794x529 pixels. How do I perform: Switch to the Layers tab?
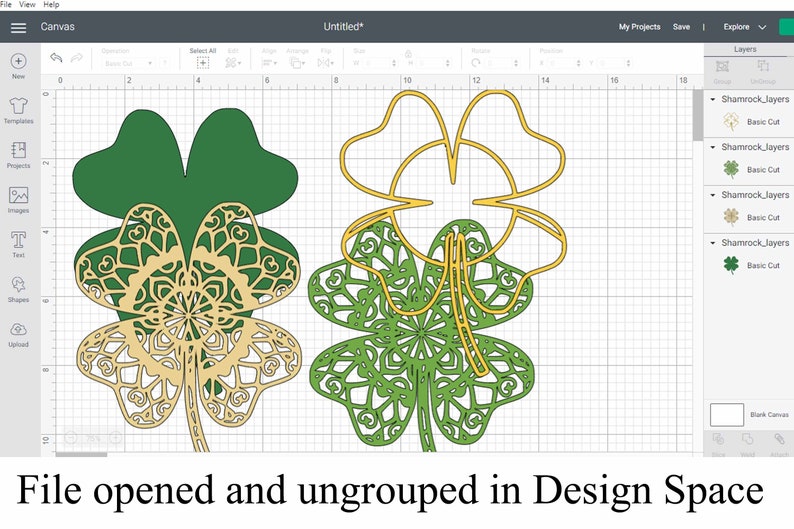tap(745, 49)
